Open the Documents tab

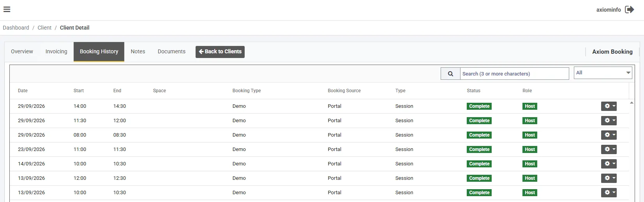(171, 51)
